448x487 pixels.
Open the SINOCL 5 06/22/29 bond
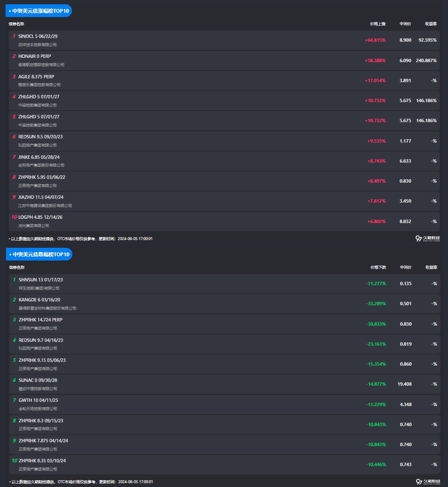(38, 36)
